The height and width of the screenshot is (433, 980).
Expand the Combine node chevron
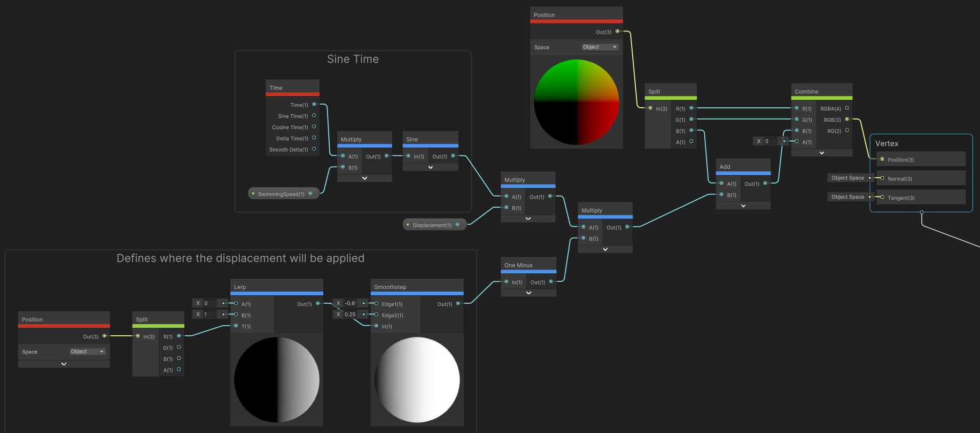pos(822,153)
